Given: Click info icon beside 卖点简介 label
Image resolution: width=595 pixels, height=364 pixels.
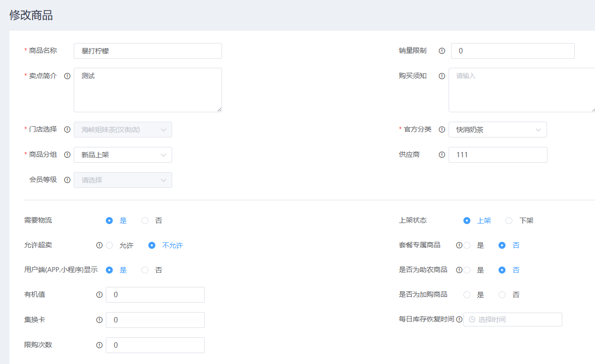Looking at the screenshot, I should (x=67, y=76).
